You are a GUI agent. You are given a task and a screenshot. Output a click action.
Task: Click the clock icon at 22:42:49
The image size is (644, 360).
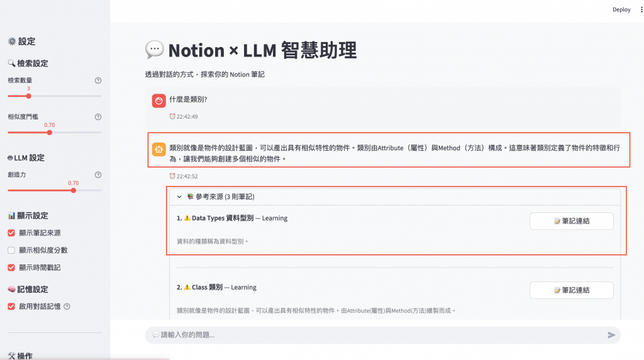[172, 116]
